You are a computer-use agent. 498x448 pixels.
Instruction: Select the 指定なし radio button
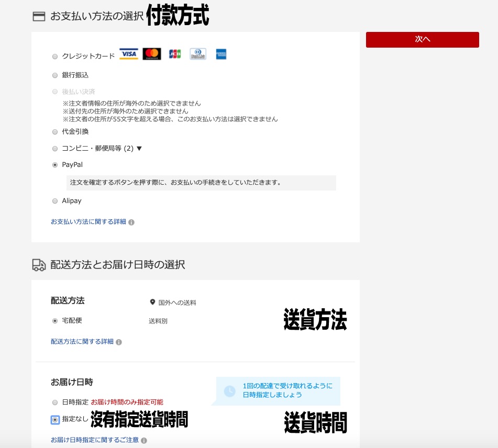(x=55, y=420)
